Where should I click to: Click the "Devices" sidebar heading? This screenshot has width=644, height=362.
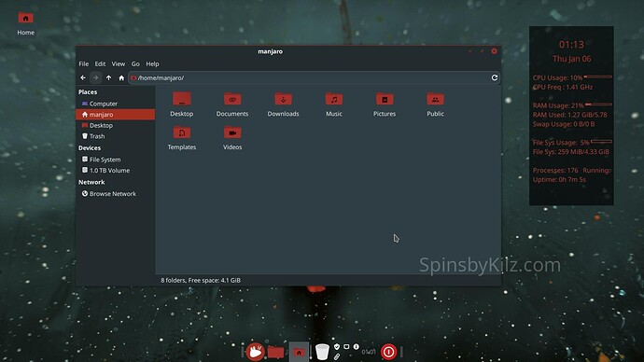coord(90,147)
